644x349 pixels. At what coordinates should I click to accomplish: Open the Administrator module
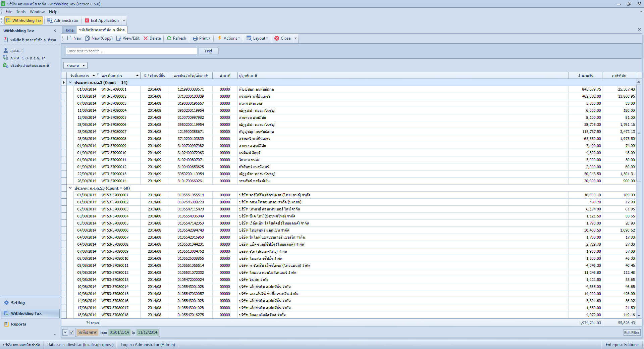(63, 20)
